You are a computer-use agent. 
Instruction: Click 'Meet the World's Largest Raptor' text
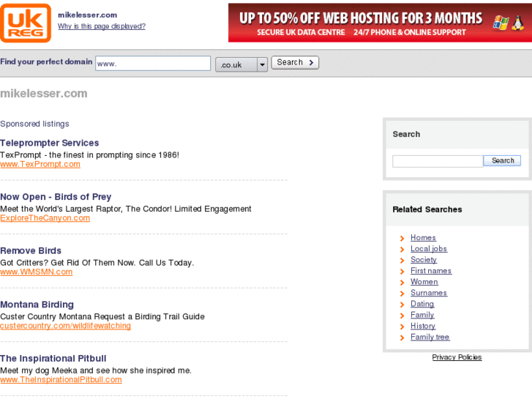[126, 209]
